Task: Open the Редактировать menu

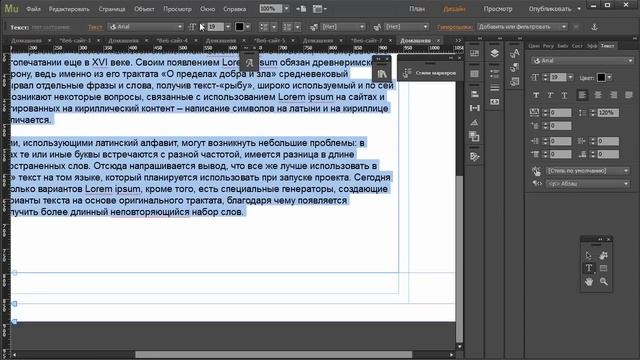Action: pyautogui.click(x=69, y=9)
